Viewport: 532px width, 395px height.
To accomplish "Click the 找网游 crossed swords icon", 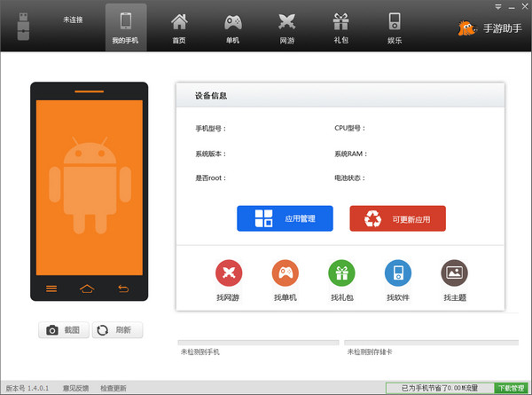I will [x=229, y=273].
